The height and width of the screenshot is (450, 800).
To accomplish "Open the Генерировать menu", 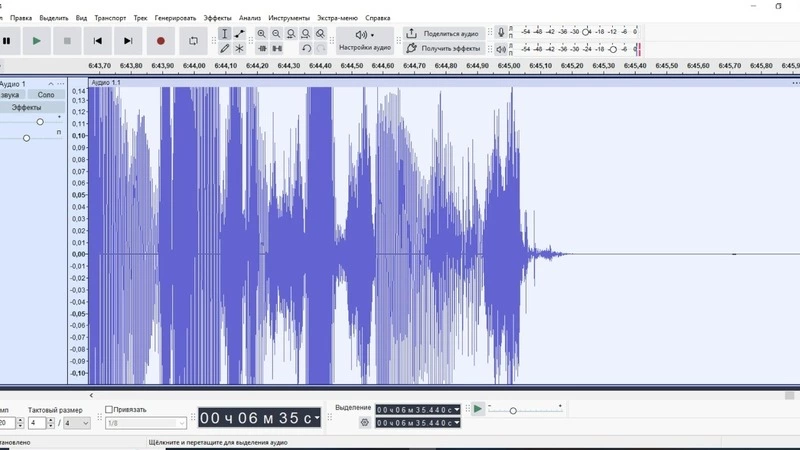I will tap(175, 18).
